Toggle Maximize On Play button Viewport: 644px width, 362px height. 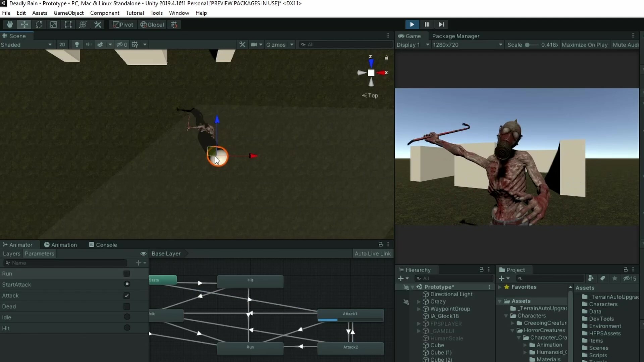pos(584,45)
